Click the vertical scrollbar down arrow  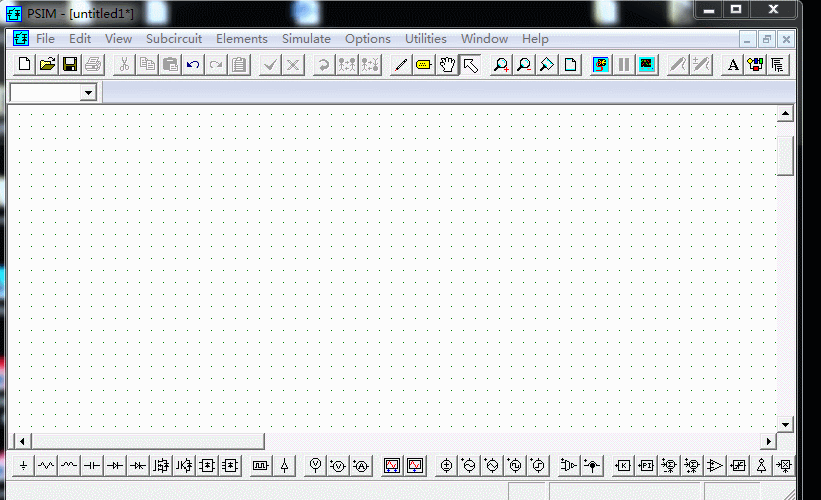(785, 425)
